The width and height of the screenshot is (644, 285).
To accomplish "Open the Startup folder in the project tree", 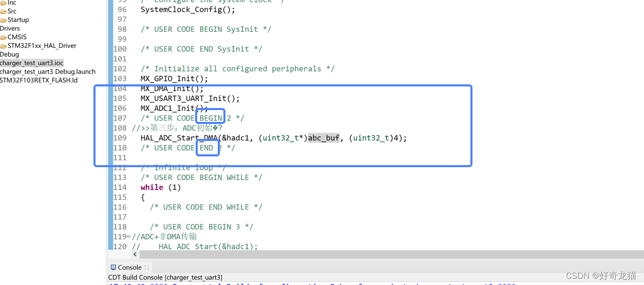I will pos(18,20).
